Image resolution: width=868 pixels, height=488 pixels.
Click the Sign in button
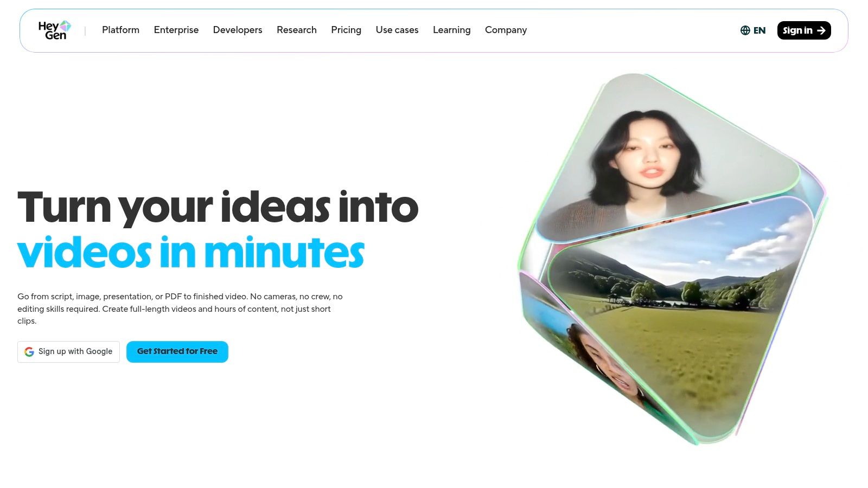click(x=804, y=30)
